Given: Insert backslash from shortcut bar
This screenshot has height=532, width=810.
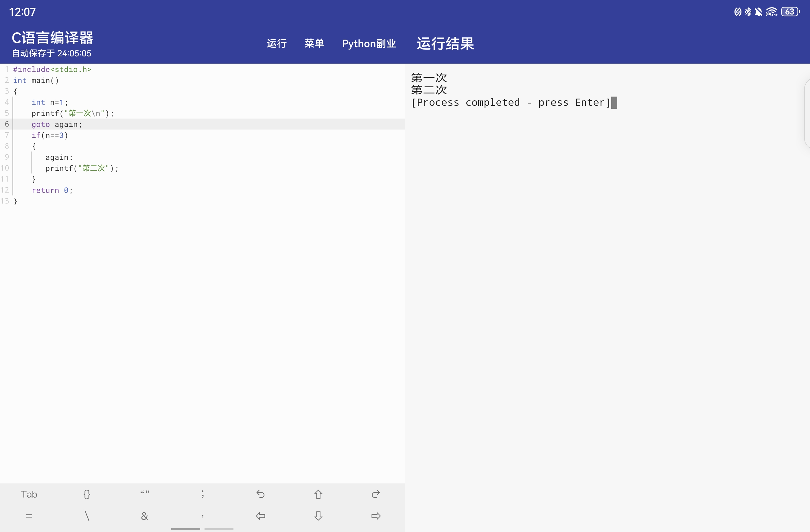Looking at the screenshot, I should point(87,516).
